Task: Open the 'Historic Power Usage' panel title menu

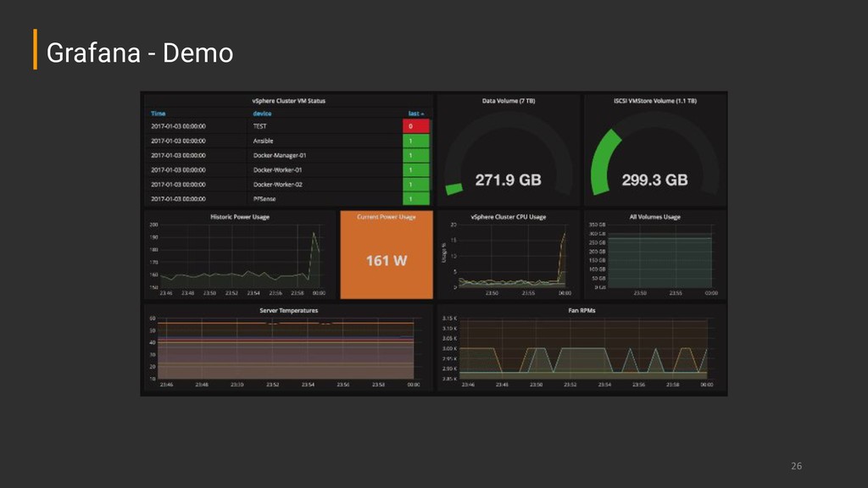Action: point(240,217)
